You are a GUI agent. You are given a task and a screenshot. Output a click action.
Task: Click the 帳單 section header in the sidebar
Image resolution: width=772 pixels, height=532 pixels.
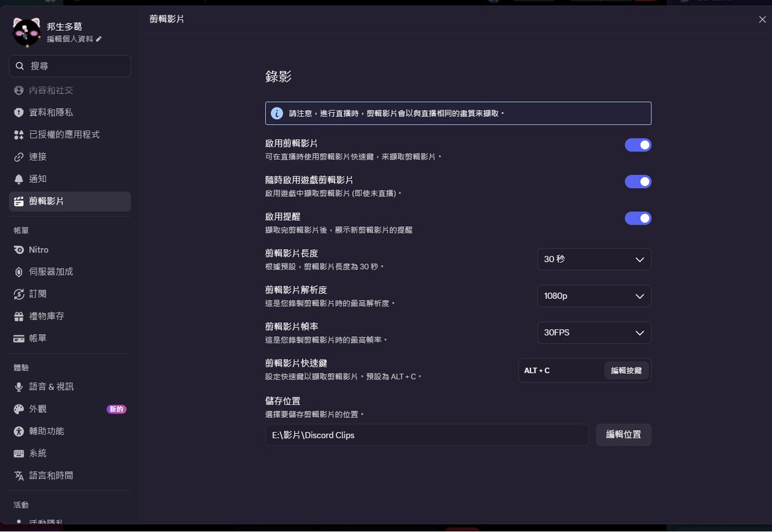click(x=21, y=231)
